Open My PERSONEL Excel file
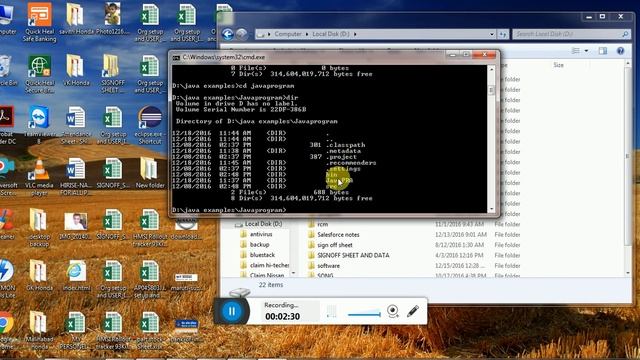Screen dimensions: 640x360 point(76,331)
